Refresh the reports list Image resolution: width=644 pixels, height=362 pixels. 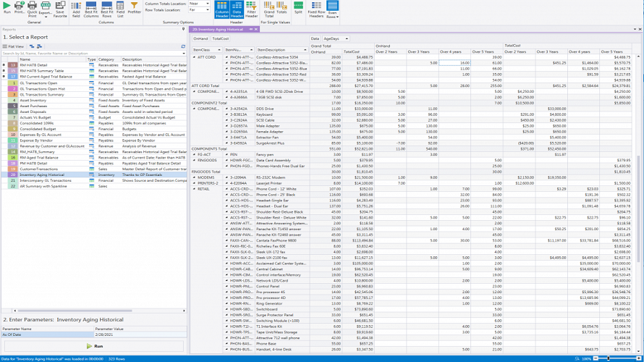[x=183, y=46]
